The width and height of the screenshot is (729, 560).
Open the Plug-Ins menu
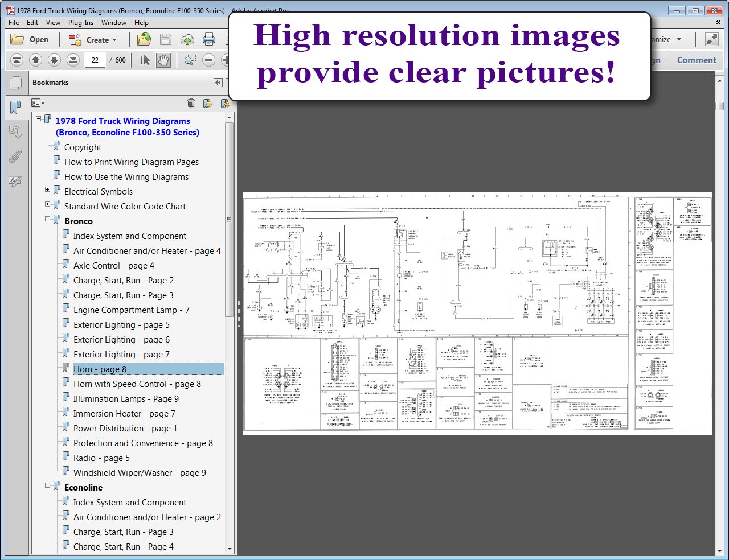click(x=81, y=23)
